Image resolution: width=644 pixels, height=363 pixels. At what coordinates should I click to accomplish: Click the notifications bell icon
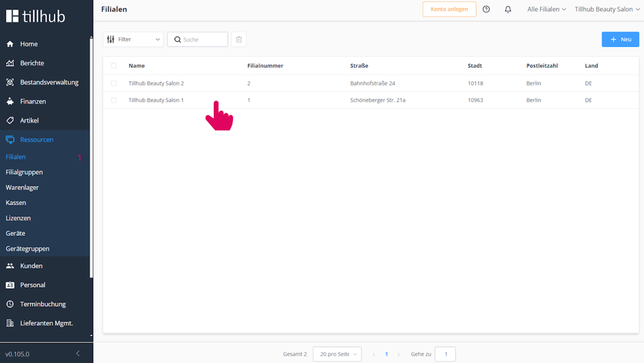[507, 9]
